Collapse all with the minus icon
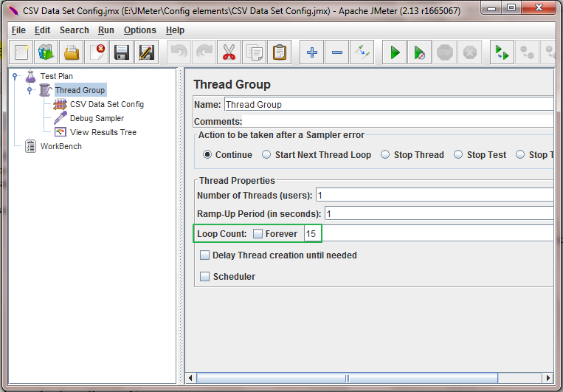 (x=336, y=52)
